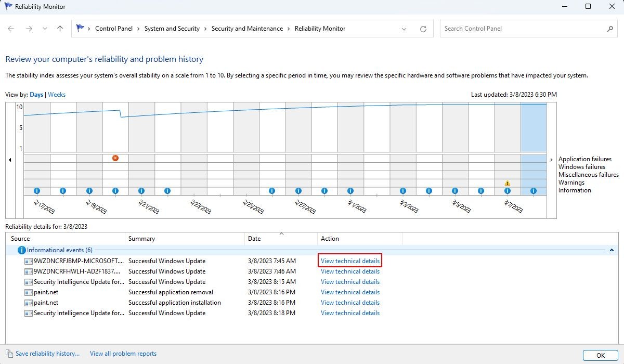Select the Successful application removal summary
The height and width of the screenshot is (364, 624).
pos(171,292)
